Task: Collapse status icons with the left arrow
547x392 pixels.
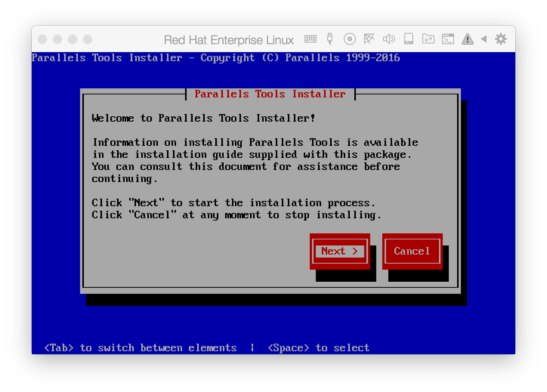Action: pos(484,39)
